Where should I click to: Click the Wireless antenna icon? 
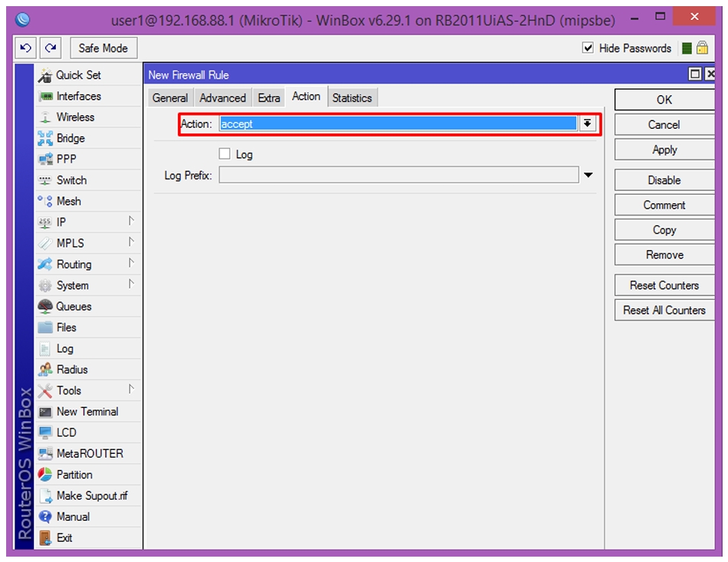(x=45, y=117)
